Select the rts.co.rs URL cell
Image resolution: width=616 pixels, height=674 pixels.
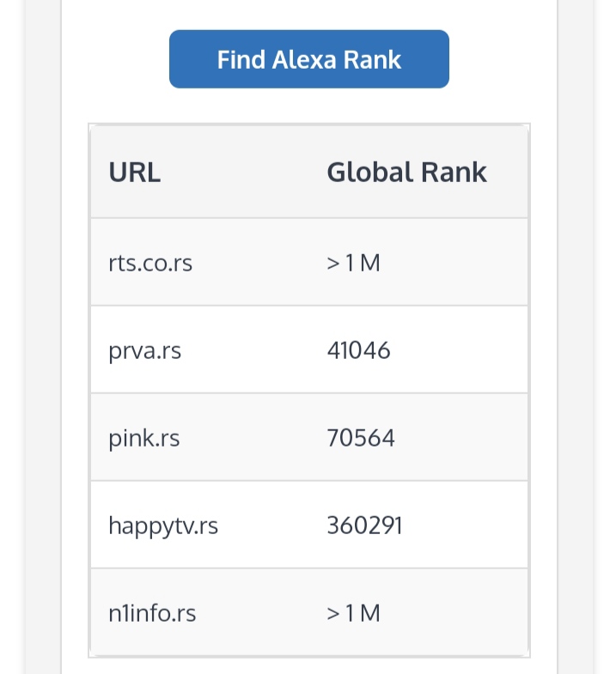[150, 263]
